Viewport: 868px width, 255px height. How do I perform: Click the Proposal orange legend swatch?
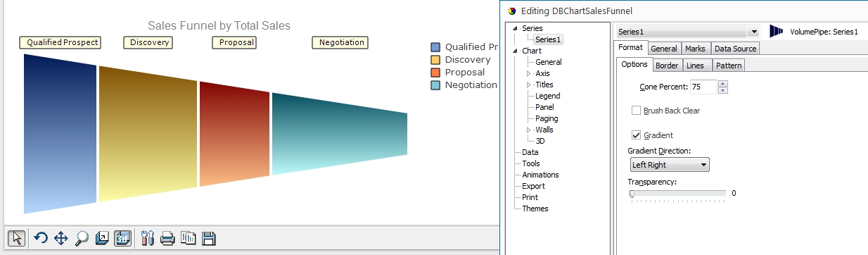tap(435, 73)
